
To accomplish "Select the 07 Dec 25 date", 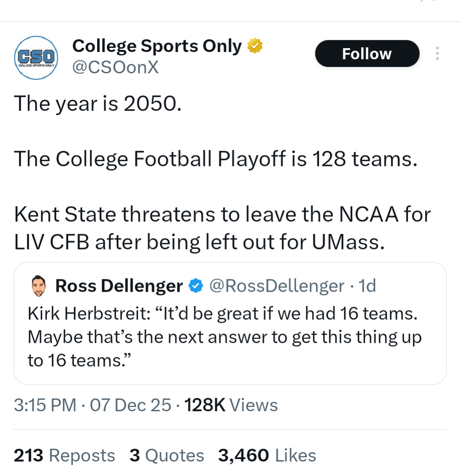I will pos(130,405).
